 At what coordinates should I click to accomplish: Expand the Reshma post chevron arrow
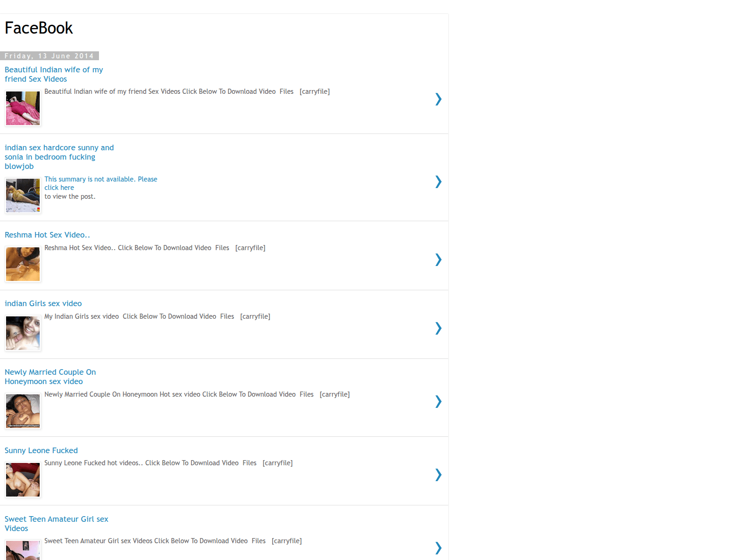point(438,259)
